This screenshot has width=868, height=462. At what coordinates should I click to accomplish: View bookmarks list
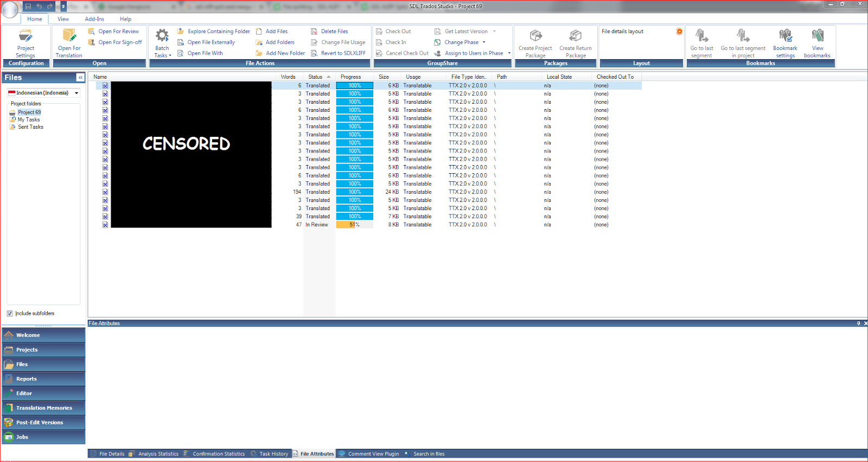(817, 43)
